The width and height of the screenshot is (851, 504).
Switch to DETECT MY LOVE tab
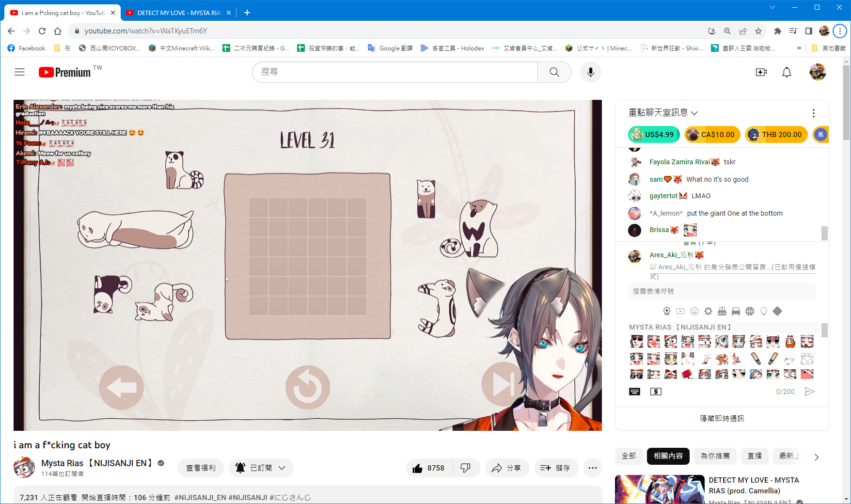(178, 13)
